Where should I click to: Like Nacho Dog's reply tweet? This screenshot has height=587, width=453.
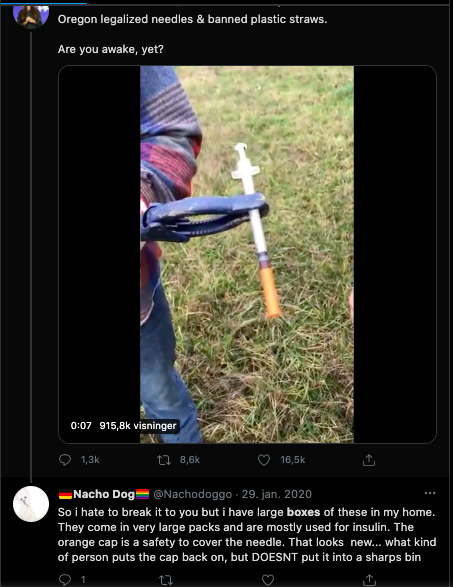coord(268,580)
